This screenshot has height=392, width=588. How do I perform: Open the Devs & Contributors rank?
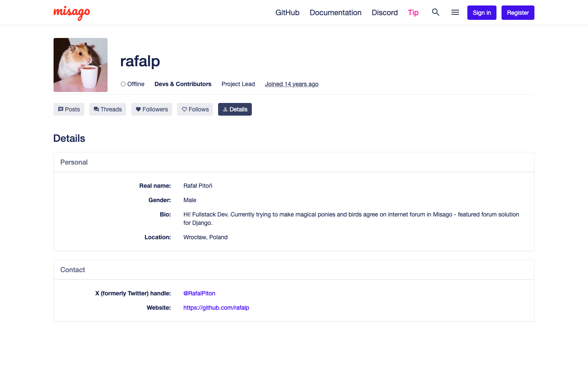(x=183, y=84)
